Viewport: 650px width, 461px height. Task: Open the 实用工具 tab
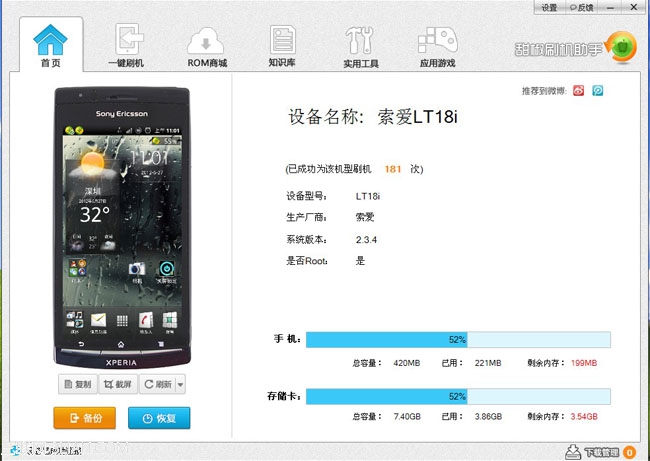click(x=361, y=46)
